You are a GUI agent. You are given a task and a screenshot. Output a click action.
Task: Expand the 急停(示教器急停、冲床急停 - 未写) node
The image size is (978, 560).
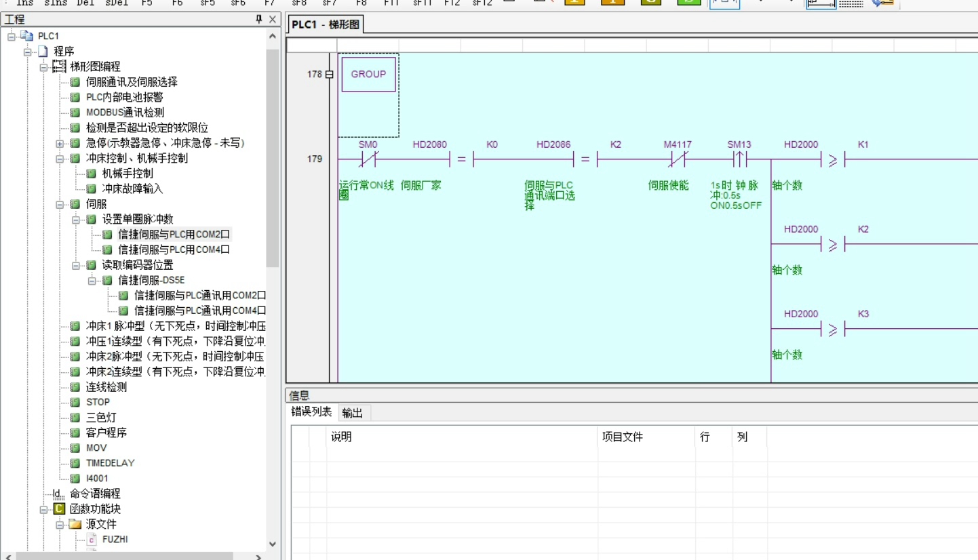tap(60, 143)
